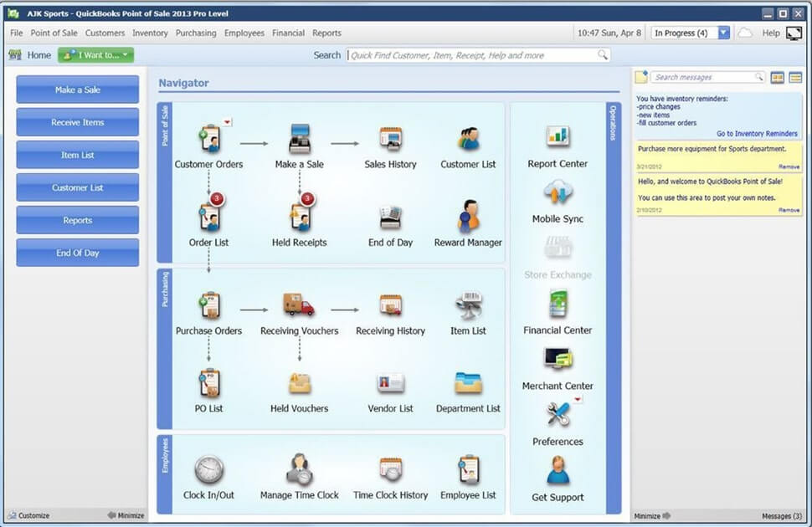This screenshot has height=527, width=812.
Task: Open the Employee List icon
Action: [x=469, y=470]
